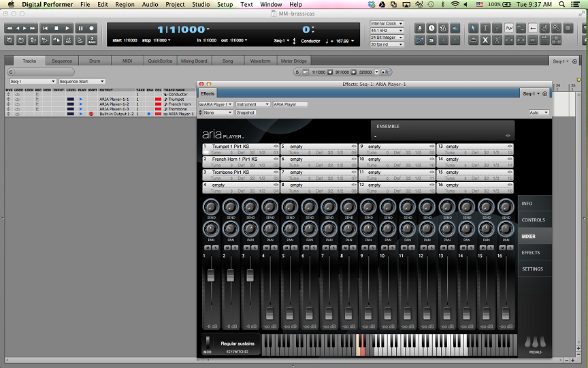Viewport: 588px width, 368px height.
Task: Open the CONTROLS page in ARIA Player
Action: point(535,219)
